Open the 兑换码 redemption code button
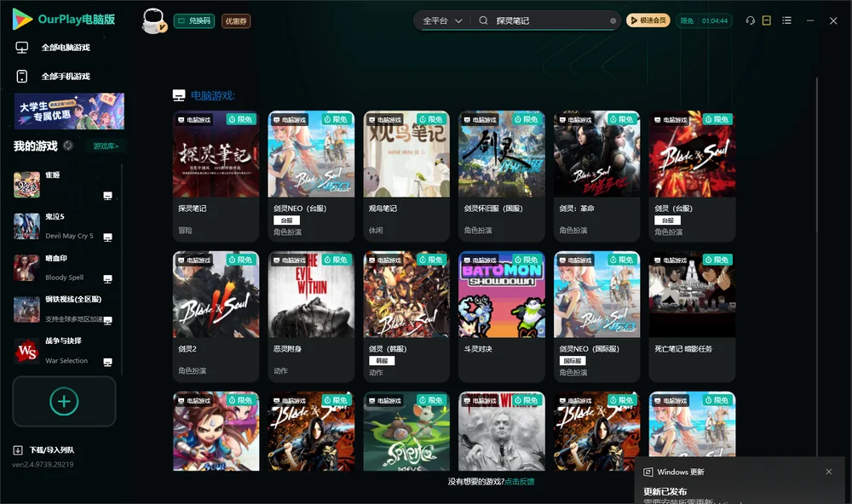This screenshot has width=852, height=504. pos(194,21)
